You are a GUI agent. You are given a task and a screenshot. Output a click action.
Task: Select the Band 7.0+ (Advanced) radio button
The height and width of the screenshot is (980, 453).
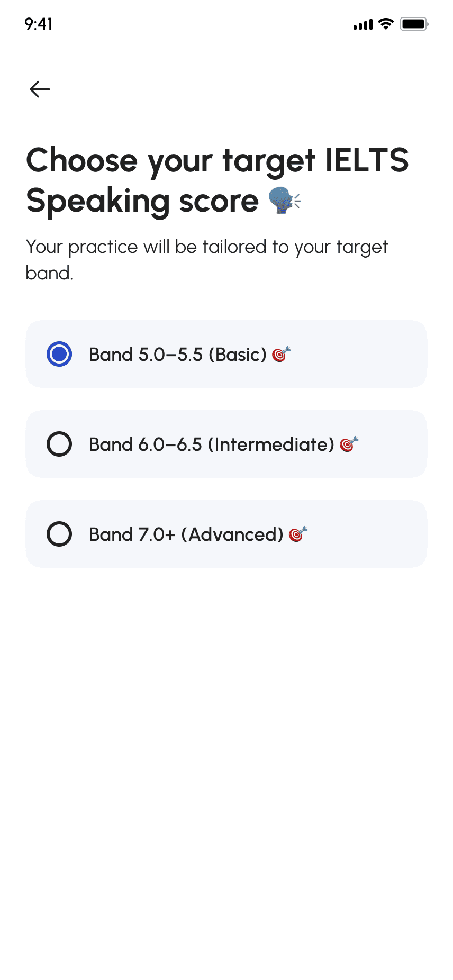59,534
